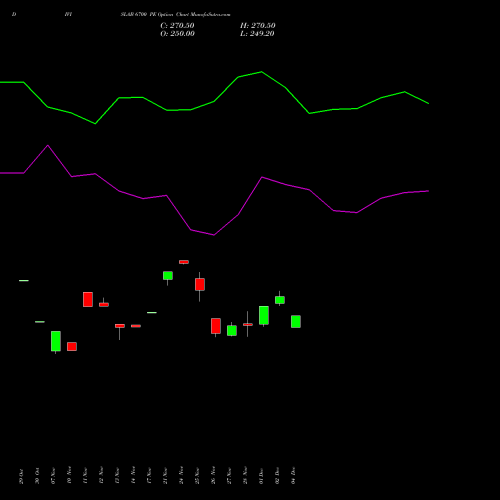Select the 28 Nov date label
The height and width of the screenshot is (500, 500).
coord(245,475)
